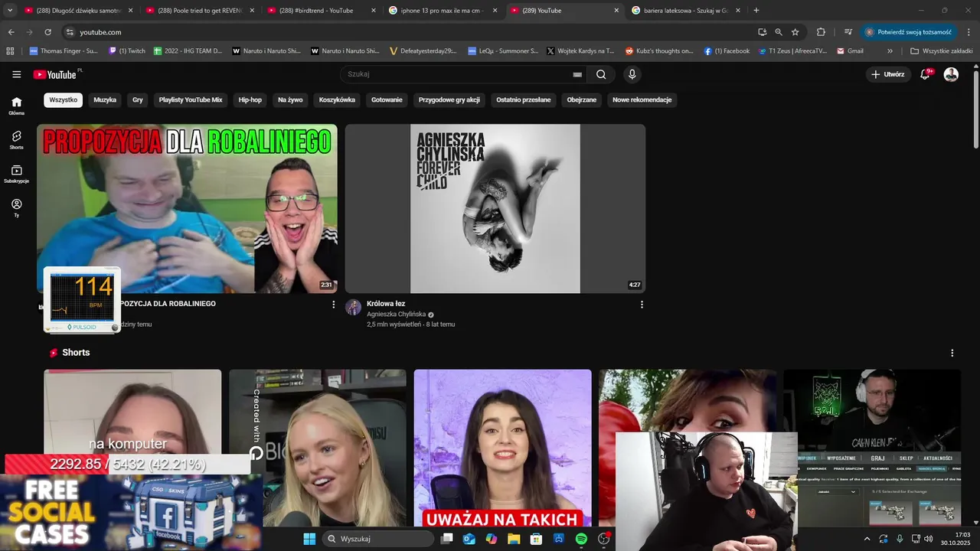
Task: Reload the page
Action: (47, 32)
